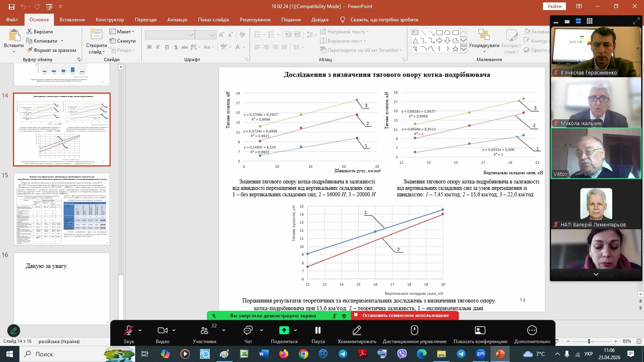Pause screen sharing with Пауза button
Viewport: 644px width, 362px height.
point(318,330)
